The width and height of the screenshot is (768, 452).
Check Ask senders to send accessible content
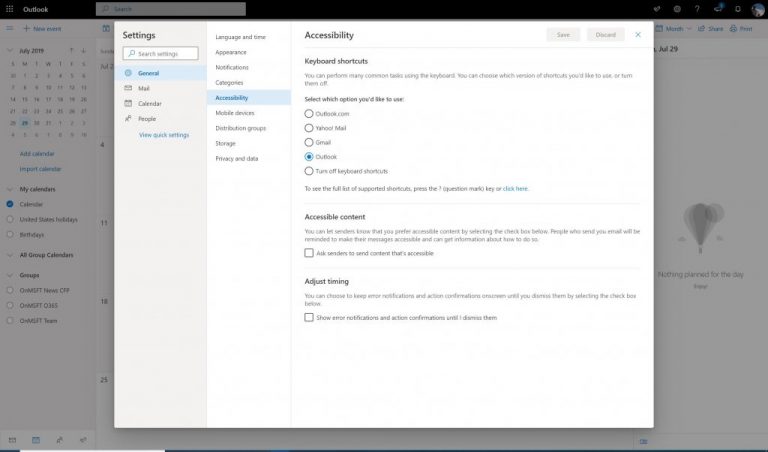pyautogui.click(x=309, y=253)
